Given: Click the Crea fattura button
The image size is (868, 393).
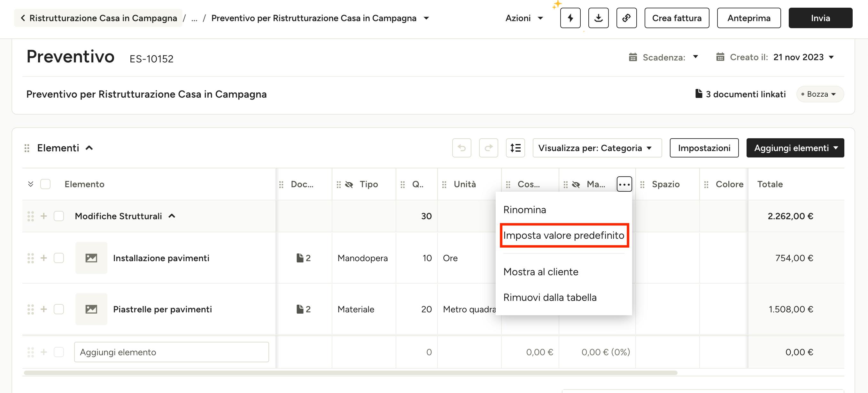Looking at the screenshot, I should (676, 18).
